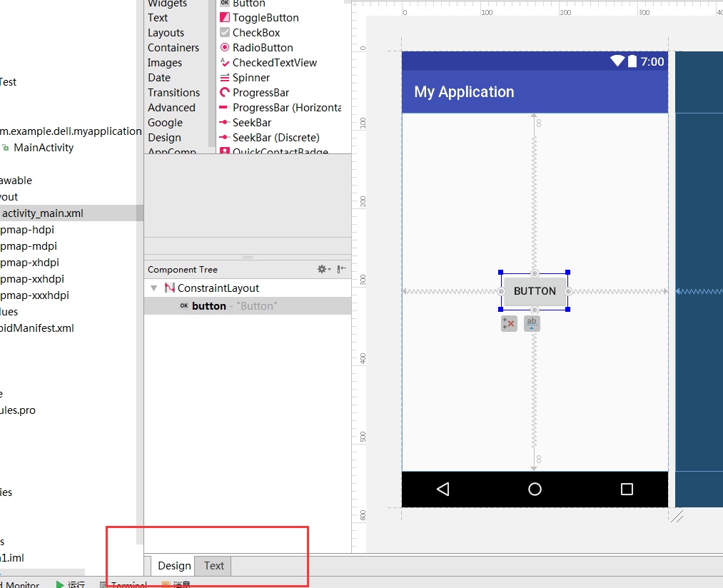Click My Application title bar in preview
723x588 pixels.
pyautogui.click(x=535, y=92)
